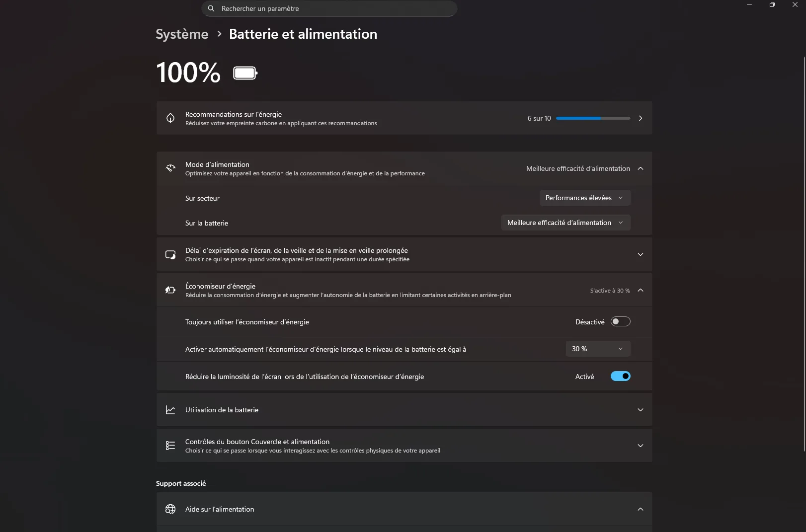Open the Sur secteur power mode dropdown
Screen dimensions: 806x532
(x=584, y=198)
